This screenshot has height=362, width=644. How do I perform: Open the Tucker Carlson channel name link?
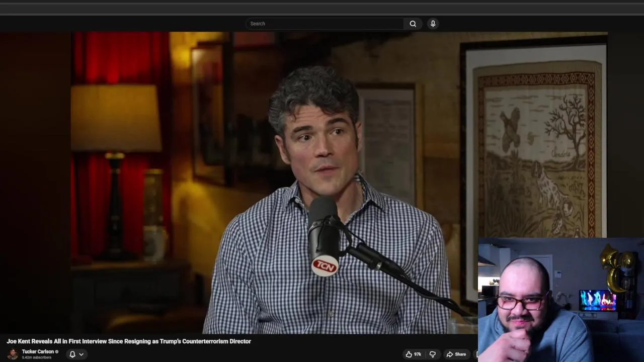(38, 351)
